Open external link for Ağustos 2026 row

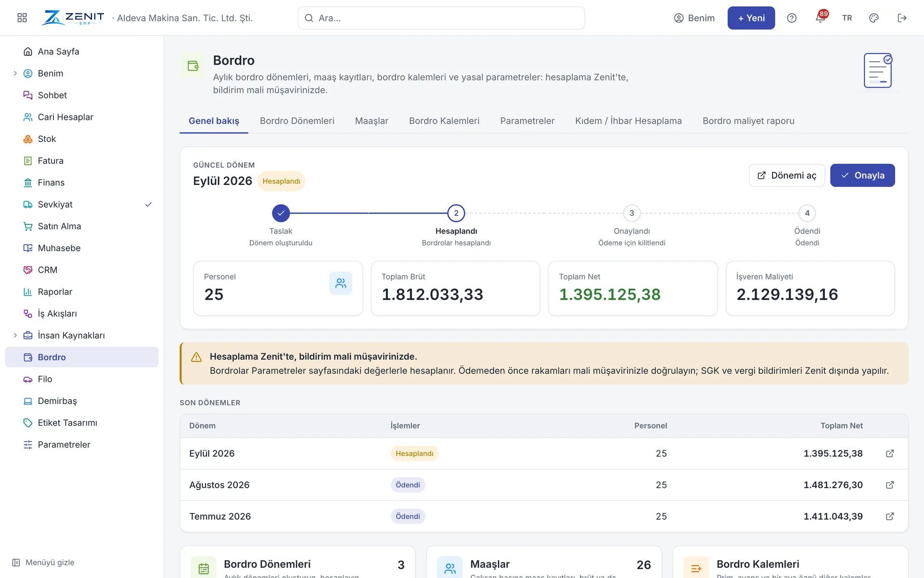coord(890,485)
